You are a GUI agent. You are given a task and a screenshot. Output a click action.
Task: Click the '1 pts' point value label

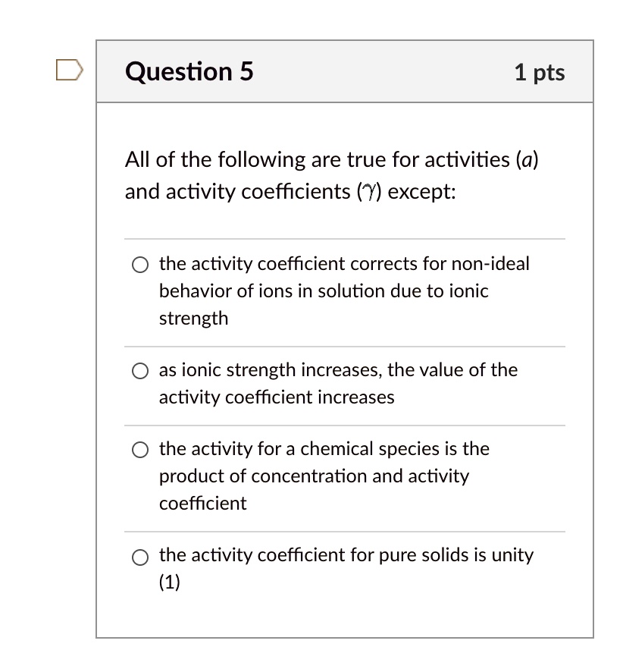(540, 72)
